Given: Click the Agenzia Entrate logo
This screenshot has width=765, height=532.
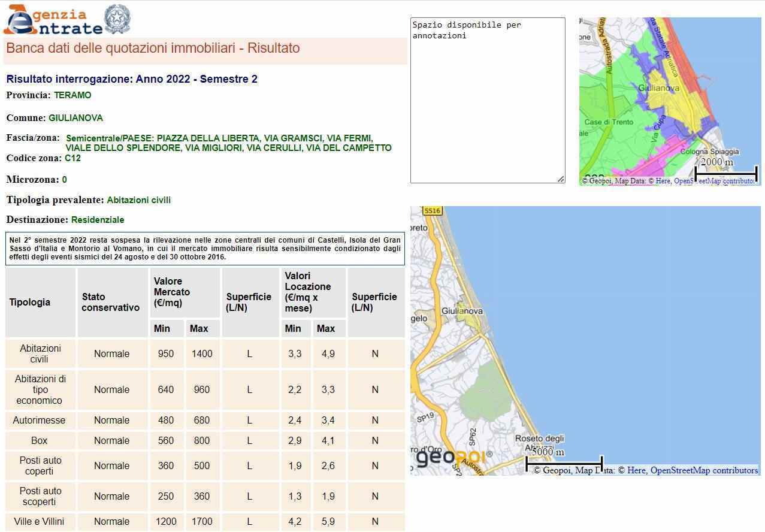Looking at the screenshot, I should [x=53, y=20].
